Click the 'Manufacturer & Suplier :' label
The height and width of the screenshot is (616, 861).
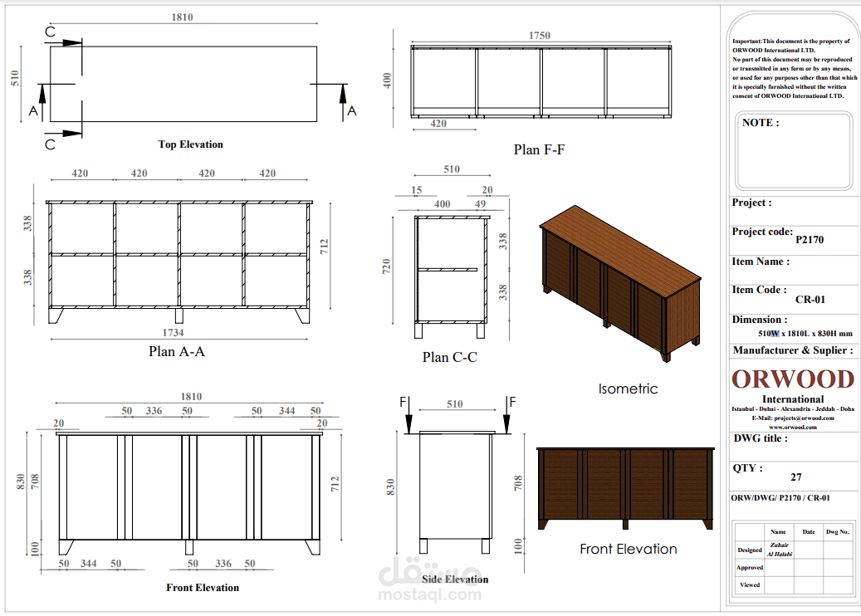click(793, 350)
